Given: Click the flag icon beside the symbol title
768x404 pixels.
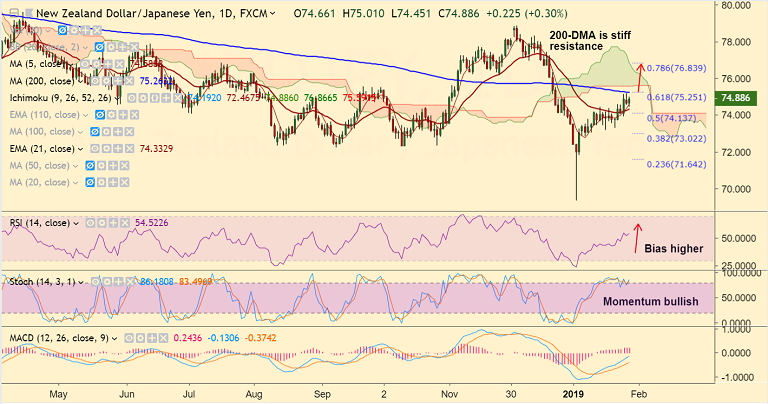Looking at the screenshot, I should click(x=29, y=12).
